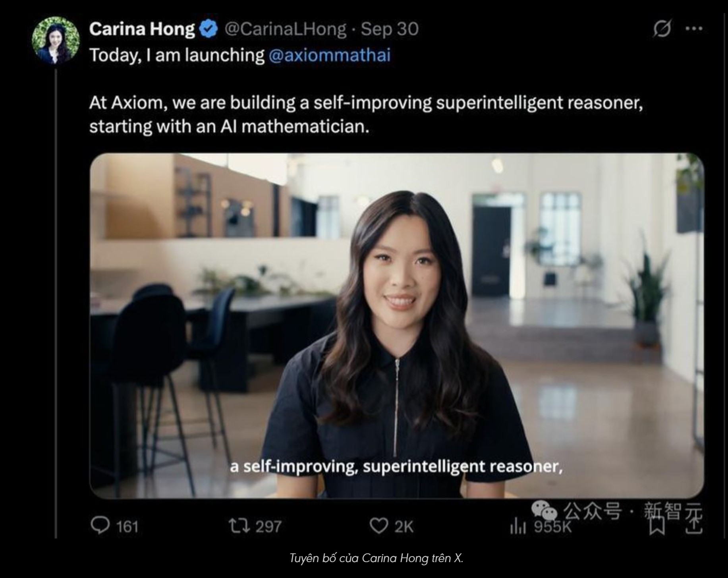Click the Grok explain-post icon
The width and height of the screenshot is (728, 578).
(662, 29)
